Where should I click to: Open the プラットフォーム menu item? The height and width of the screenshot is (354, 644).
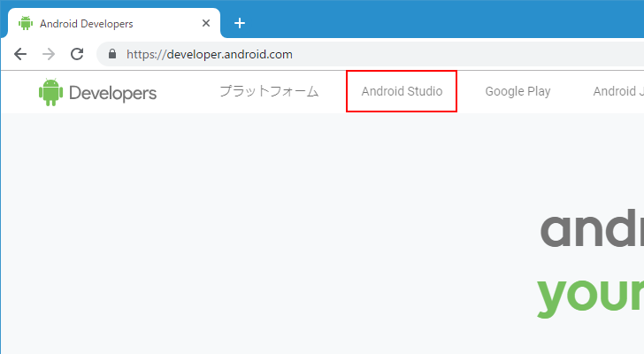[x=269, y=91]
